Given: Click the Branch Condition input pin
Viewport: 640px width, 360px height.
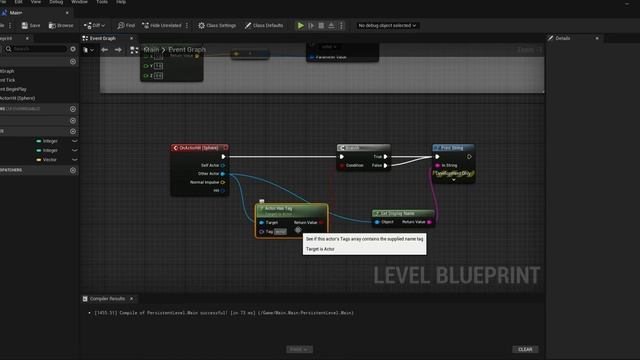Looking at the screenshot, I should pos(342,165).
